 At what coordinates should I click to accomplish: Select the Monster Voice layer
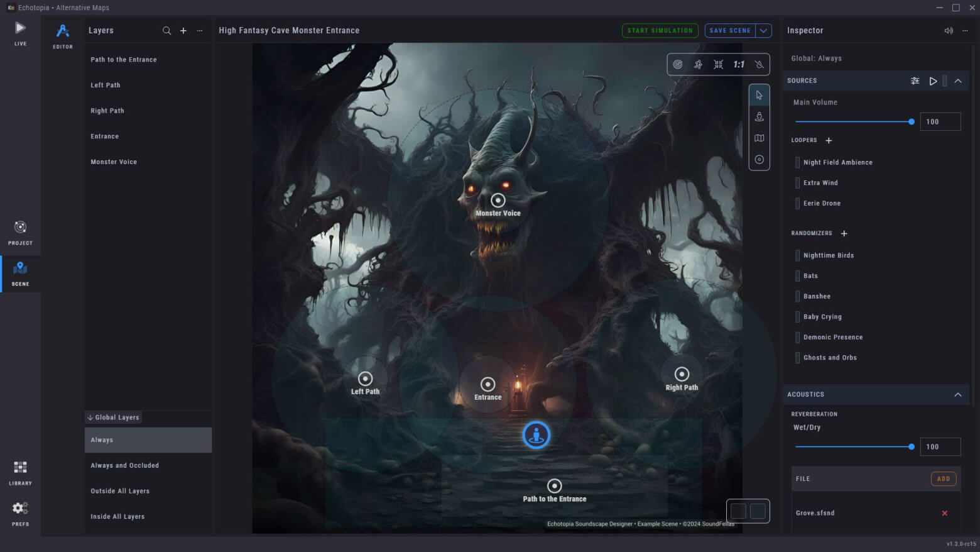click(x=114, y=162)
